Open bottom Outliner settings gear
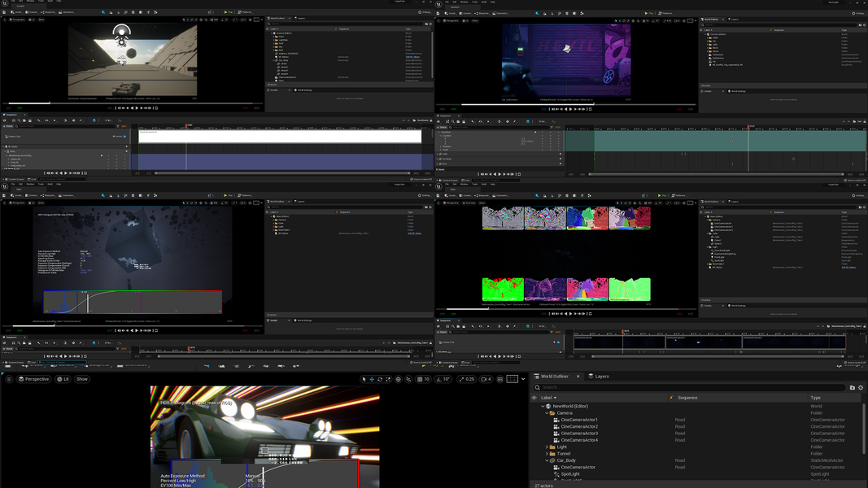The width and height of the screenshot is (868, 488). (861, 387)
